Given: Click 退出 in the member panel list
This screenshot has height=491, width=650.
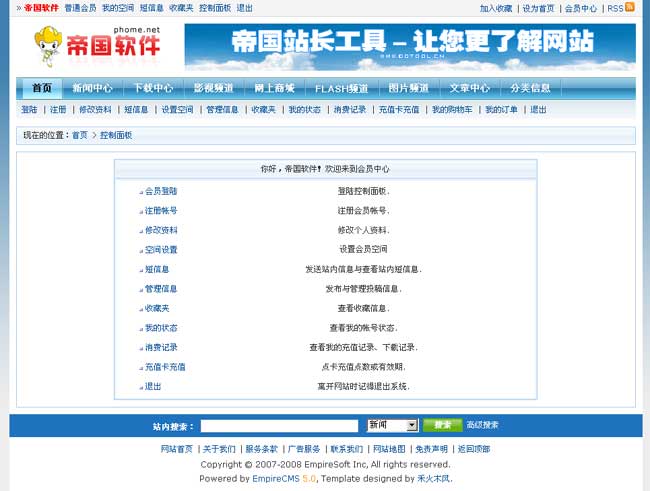Looking at the screenshot, I should [x=153, y=386].
